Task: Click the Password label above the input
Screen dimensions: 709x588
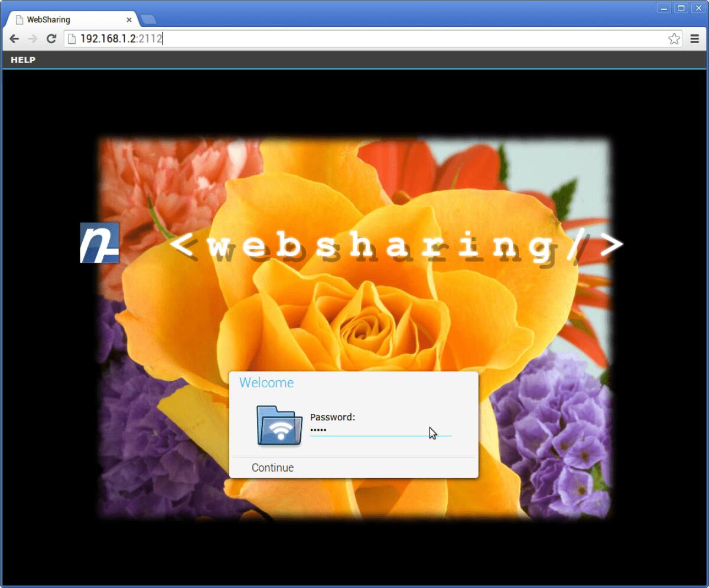Action: 333,417
